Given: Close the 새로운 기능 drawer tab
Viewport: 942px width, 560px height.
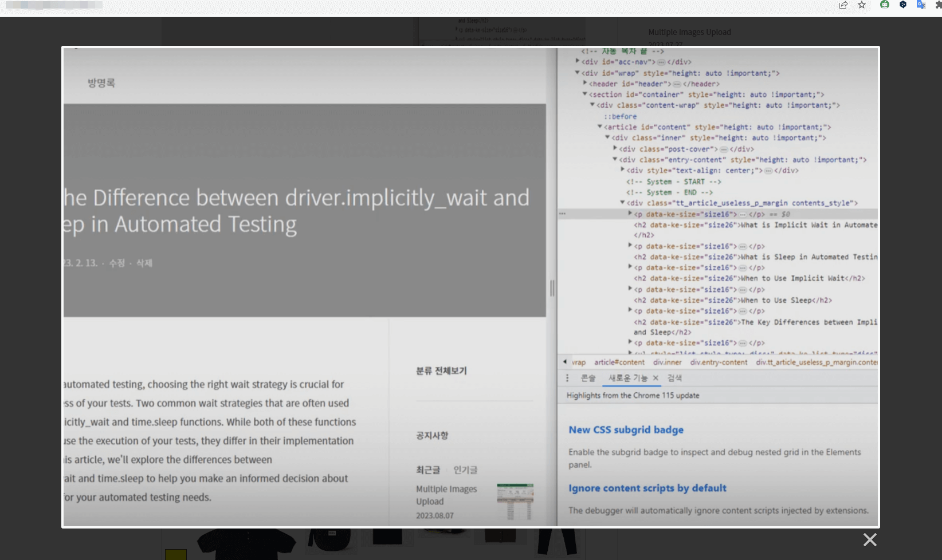Looking at the screenshot, I should coord(656,378).
